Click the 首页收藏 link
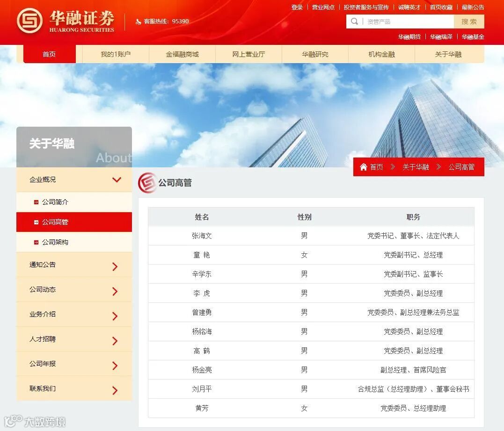The image size is (504, 431). (441, 7)
